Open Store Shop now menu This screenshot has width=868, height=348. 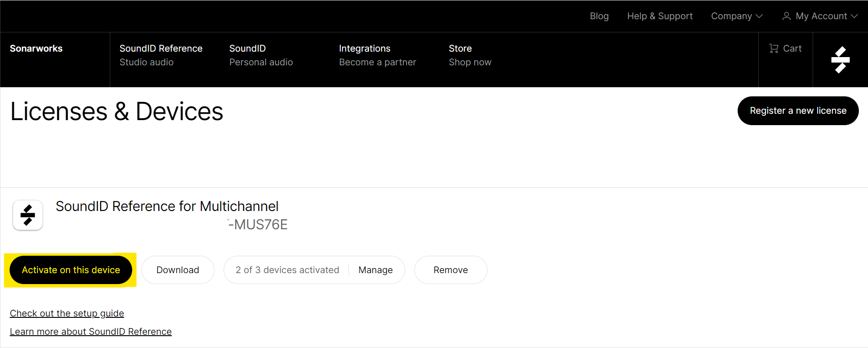470,55
